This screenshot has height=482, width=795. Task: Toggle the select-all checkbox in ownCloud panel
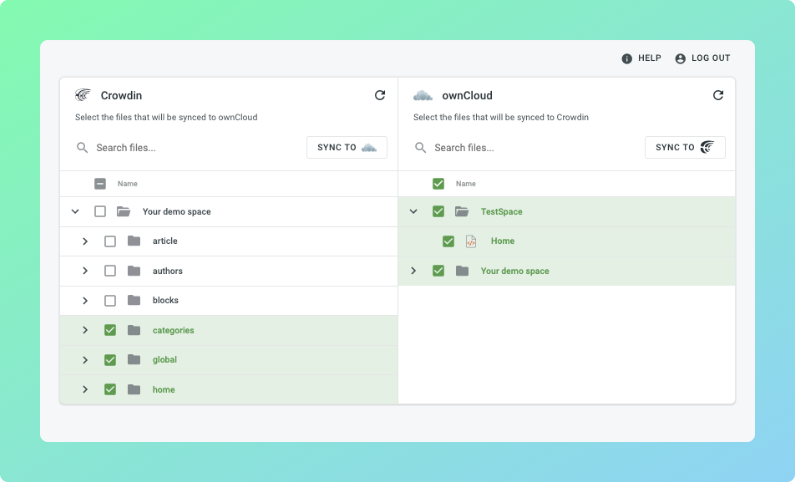pyautogui.click(x=438, y=183)
